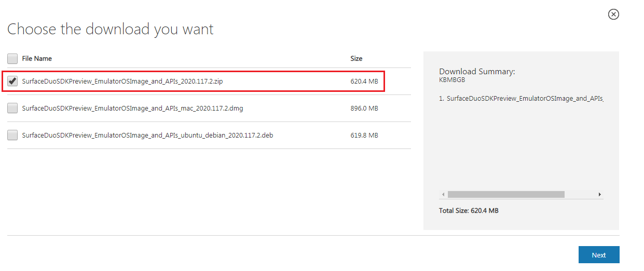Click the Next button
Screen dimensions: 644x271
pyautogui.click(x=599, y=255)
